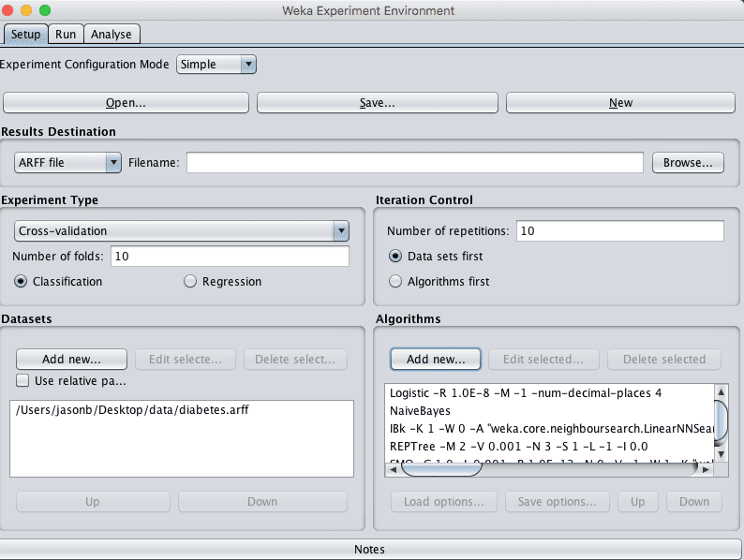Click algorithms list scroll-right arrow
The height and width of the screenshot is (560, 744).
coord(707,469)
